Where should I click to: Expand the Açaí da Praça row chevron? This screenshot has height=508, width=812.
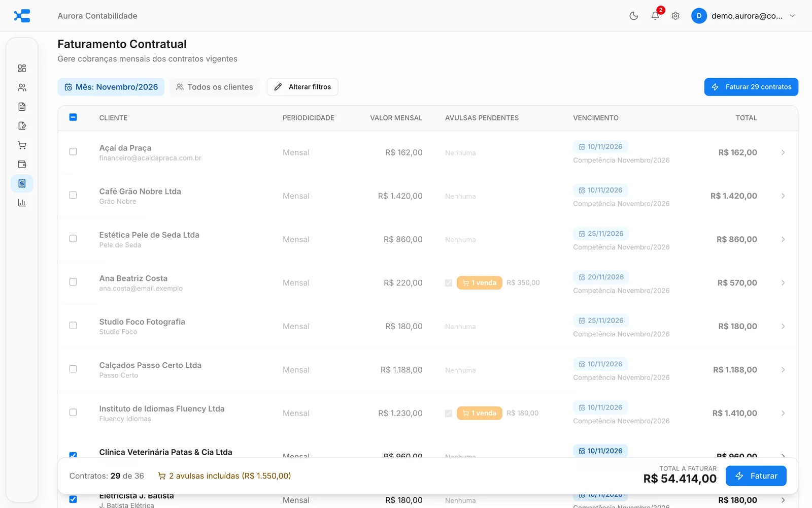click(783, 152)
